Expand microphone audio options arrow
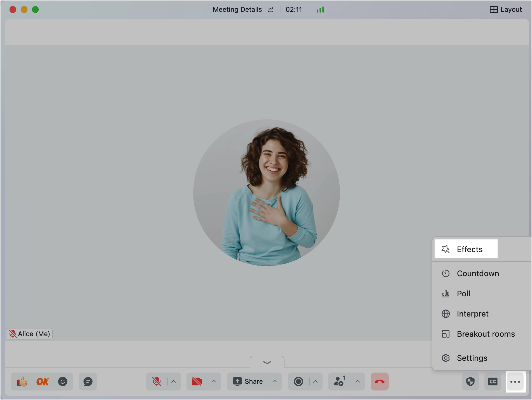 (x=174, y=382)
